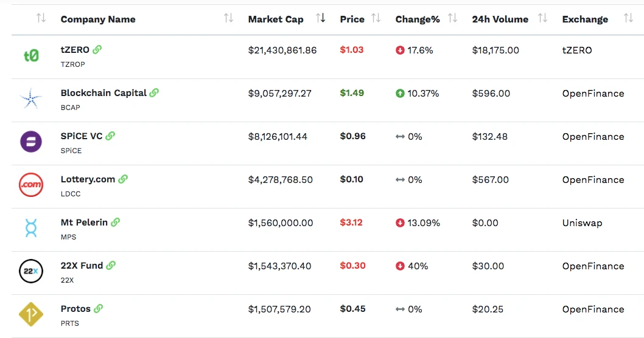This screenshot has height=338, width=644.
Task: Open the Blockchain Capital company link
Action: click(x=103, y=92)
